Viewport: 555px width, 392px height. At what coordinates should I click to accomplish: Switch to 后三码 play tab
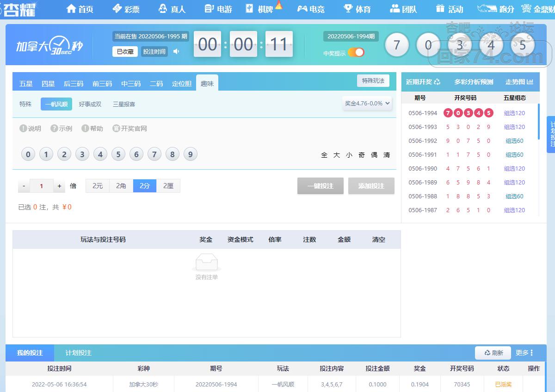[74, 84]
